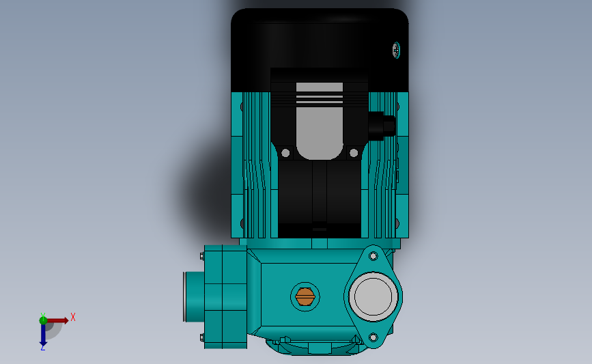Click the red X axis of the orientation triad
The width and height of the screenshot is (592, 364).
click(x=57, y=320)
